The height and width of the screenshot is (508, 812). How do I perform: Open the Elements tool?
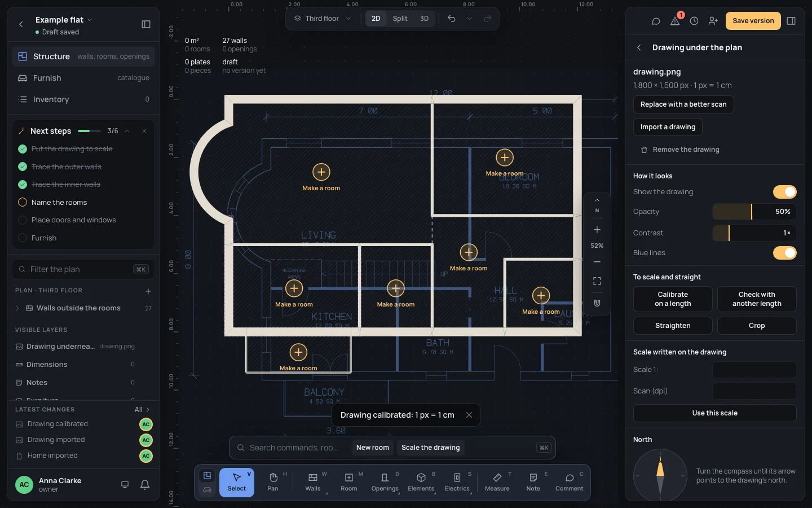click(421, 483)
